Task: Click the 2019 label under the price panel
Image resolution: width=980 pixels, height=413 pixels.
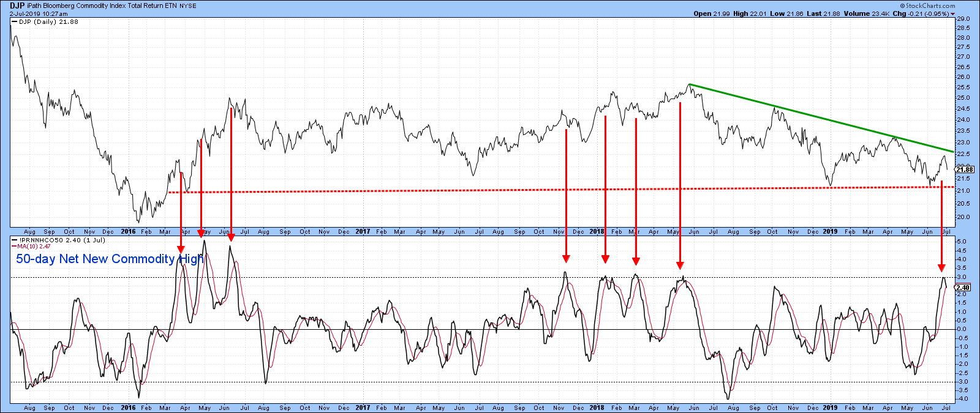Action: click(830, 232)
